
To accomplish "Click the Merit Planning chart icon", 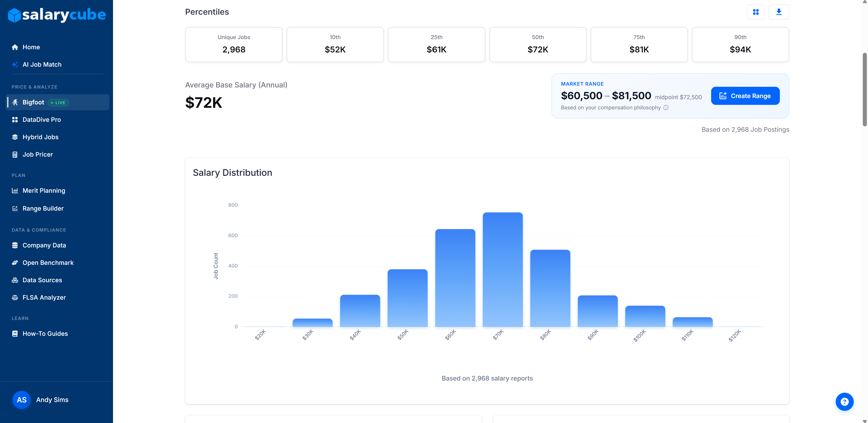I will pos(15,191).
